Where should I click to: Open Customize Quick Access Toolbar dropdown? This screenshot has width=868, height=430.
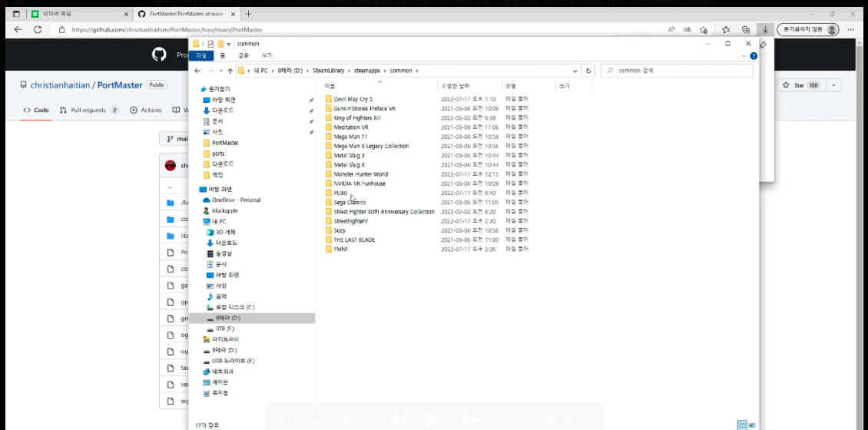coord(229,44)
